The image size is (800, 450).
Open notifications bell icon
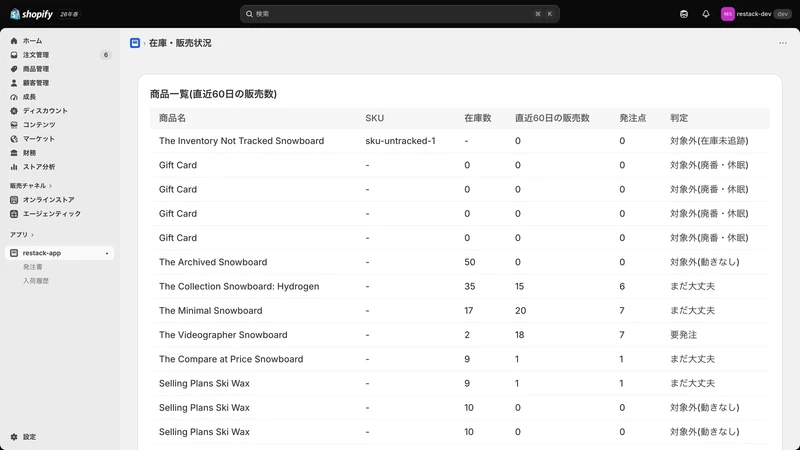(x=706, y=14)
